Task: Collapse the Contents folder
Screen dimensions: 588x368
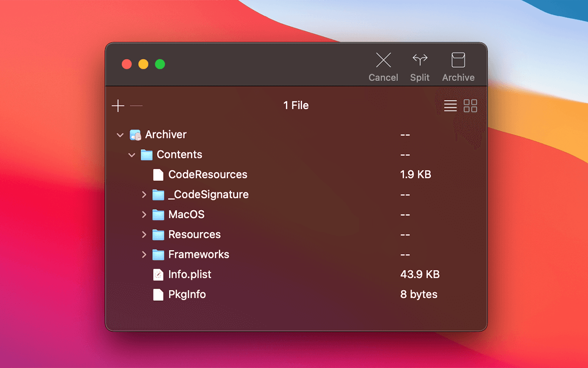Action: point(131,155)
